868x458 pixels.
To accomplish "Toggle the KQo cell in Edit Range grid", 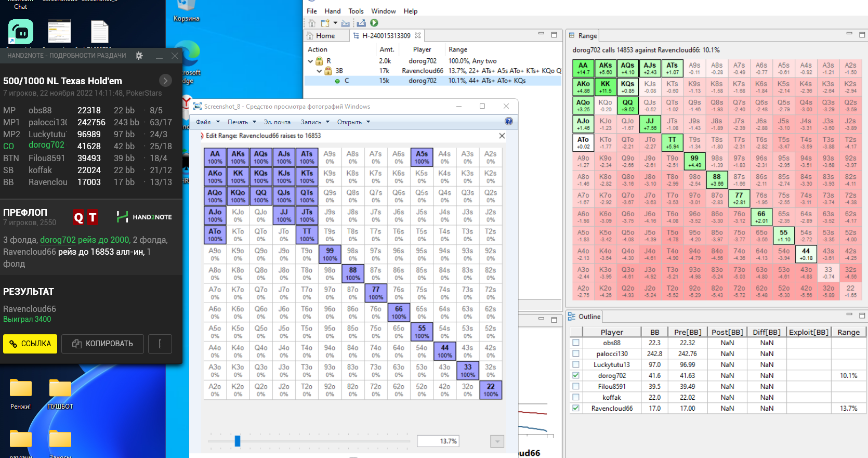I will click(x=238, y=196).
